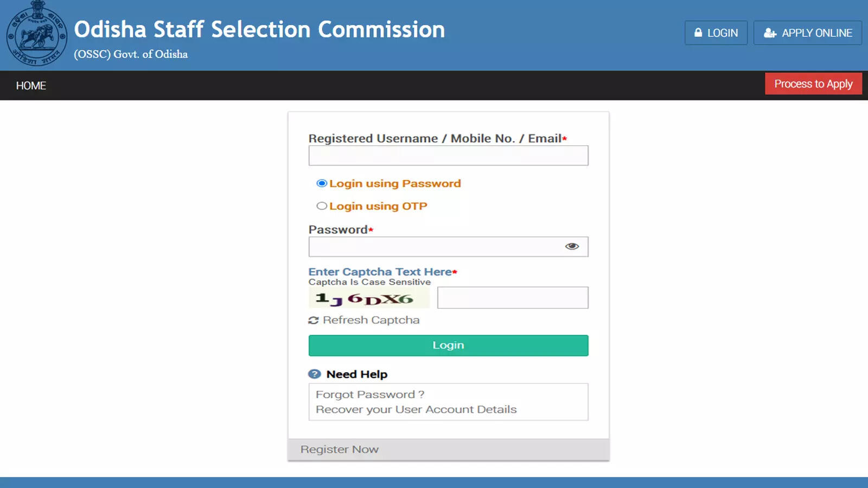Open the Forgot Password link
Image resolution: width=868 pixels, height=488 pixels.
(369, 394)
